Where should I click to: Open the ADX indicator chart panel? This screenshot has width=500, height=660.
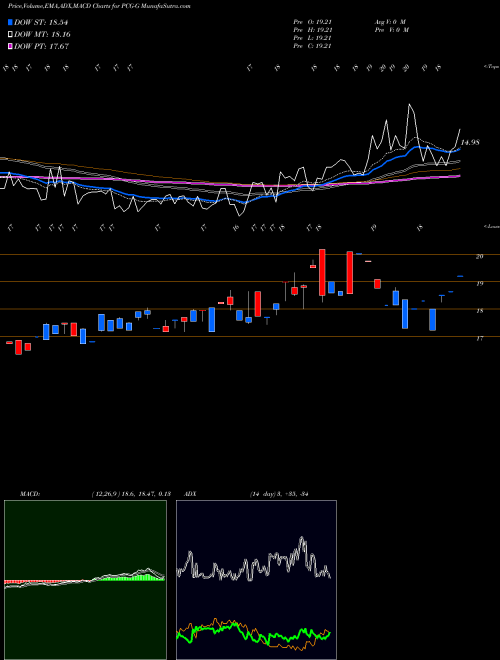(x=256, y=580)
